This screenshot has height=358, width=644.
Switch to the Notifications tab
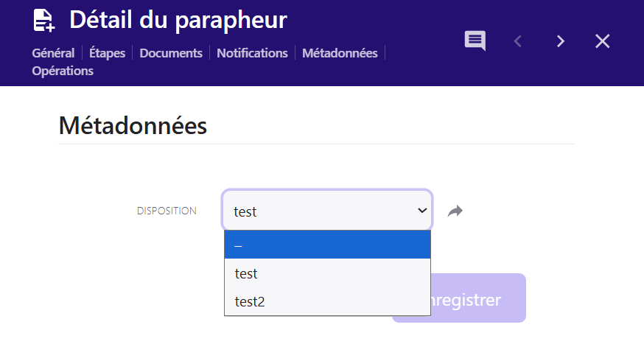[252, 53]
